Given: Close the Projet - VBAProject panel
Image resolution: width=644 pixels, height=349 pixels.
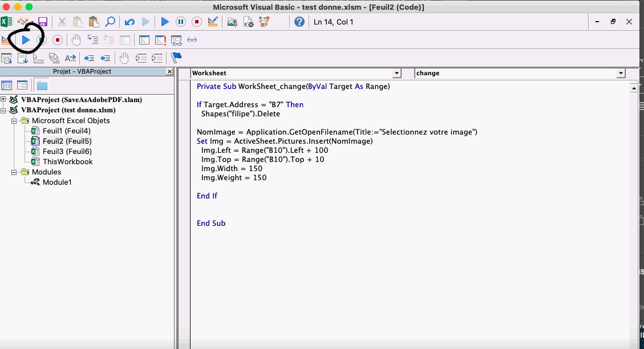Looking at the screenshot, I should tap(169, 72).
